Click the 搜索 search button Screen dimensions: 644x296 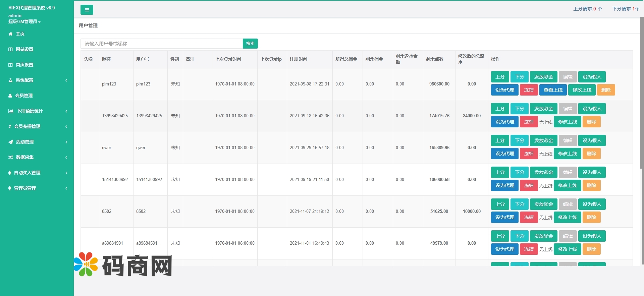[250, 44]
